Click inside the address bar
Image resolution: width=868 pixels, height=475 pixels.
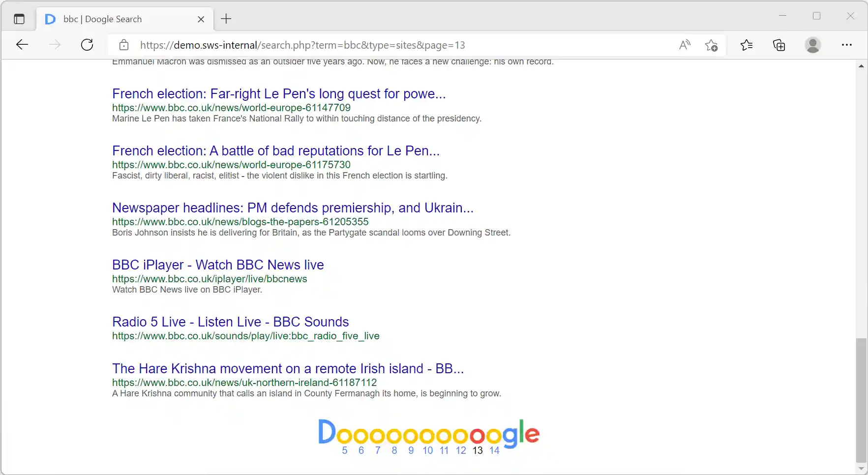pos(344,45)
